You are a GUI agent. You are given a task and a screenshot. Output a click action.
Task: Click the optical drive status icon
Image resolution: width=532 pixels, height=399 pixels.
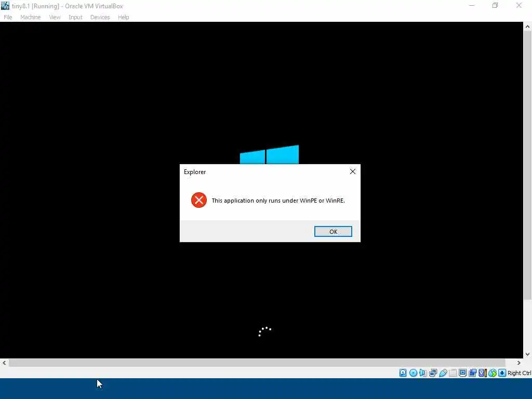[x=413, y=373]
